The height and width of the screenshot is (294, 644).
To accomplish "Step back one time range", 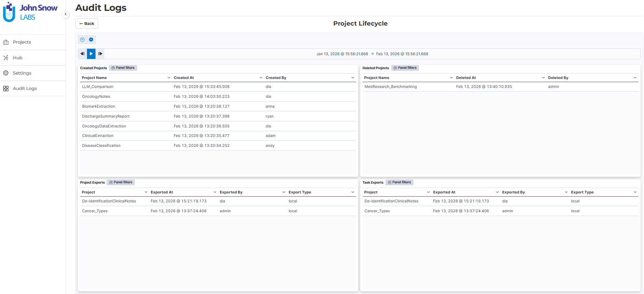I will click(x=82, y=54).
